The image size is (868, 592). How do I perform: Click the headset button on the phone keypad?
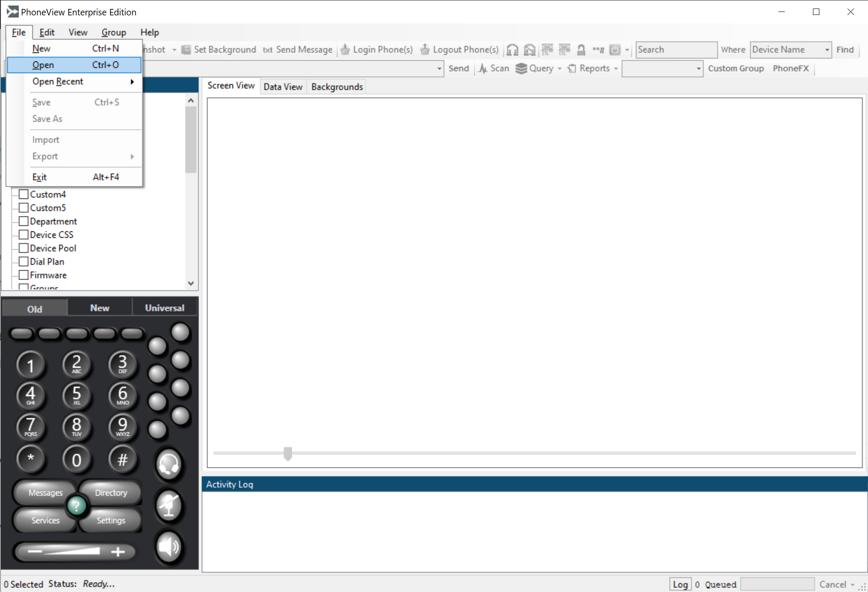[169, 464]
